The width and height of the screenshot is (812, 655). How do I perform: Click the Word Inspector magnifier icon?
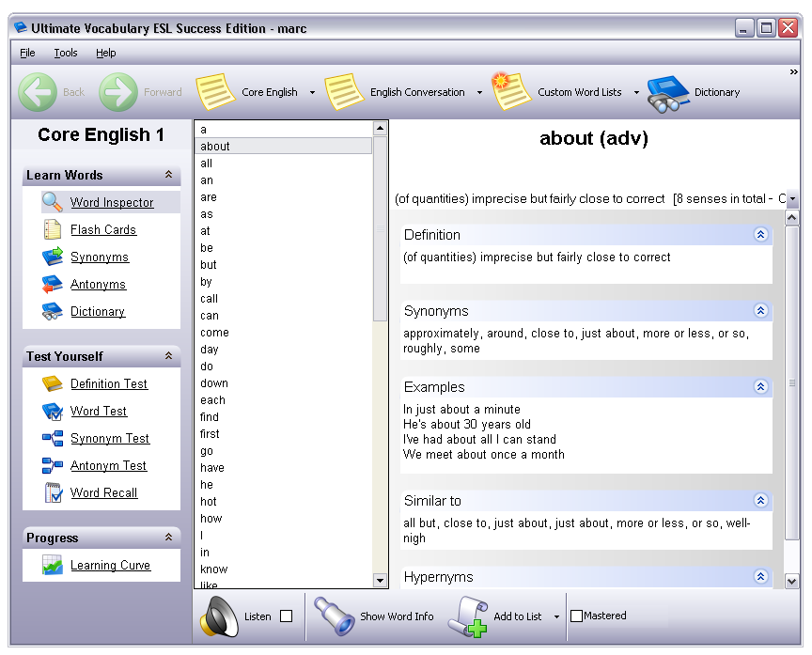coord(53,202)
